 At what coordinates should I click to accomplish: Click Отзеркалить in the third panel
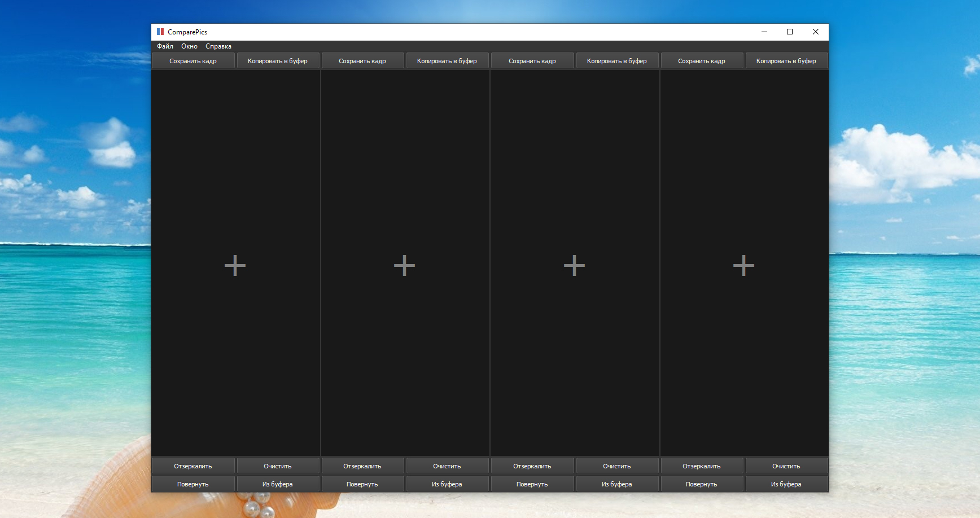click(532, 466)
